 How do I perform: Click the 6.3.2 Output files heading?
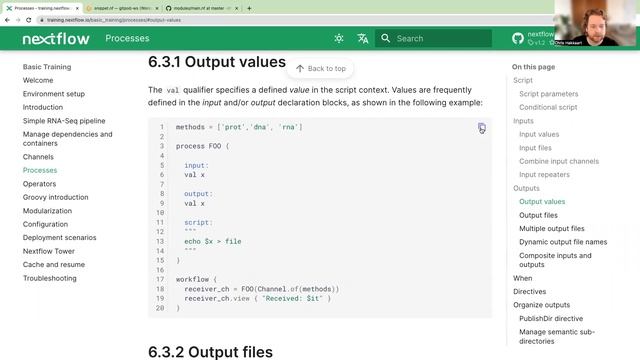[x=210, y=352]
